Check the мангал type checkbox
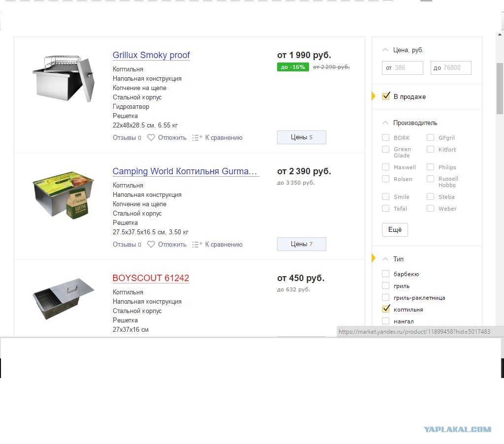 pyautogui.click(x=385, y=321)
